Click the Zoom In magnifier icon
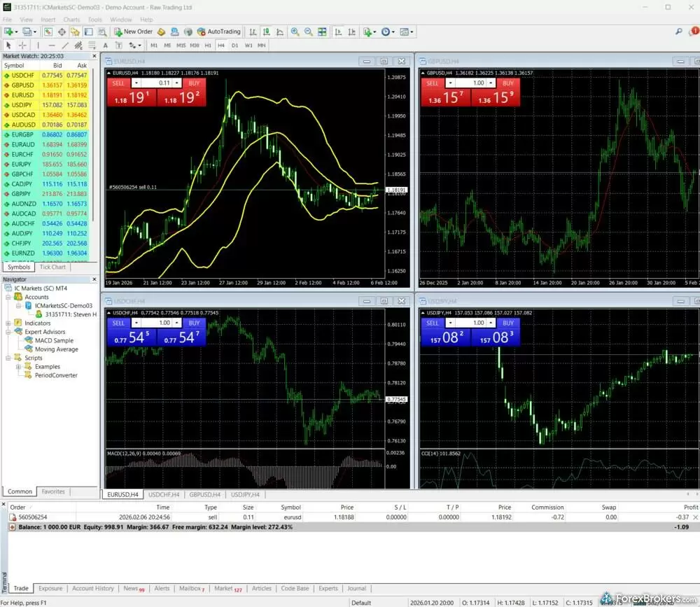Screen dimensions: 700x607 (x=294, y=32)
